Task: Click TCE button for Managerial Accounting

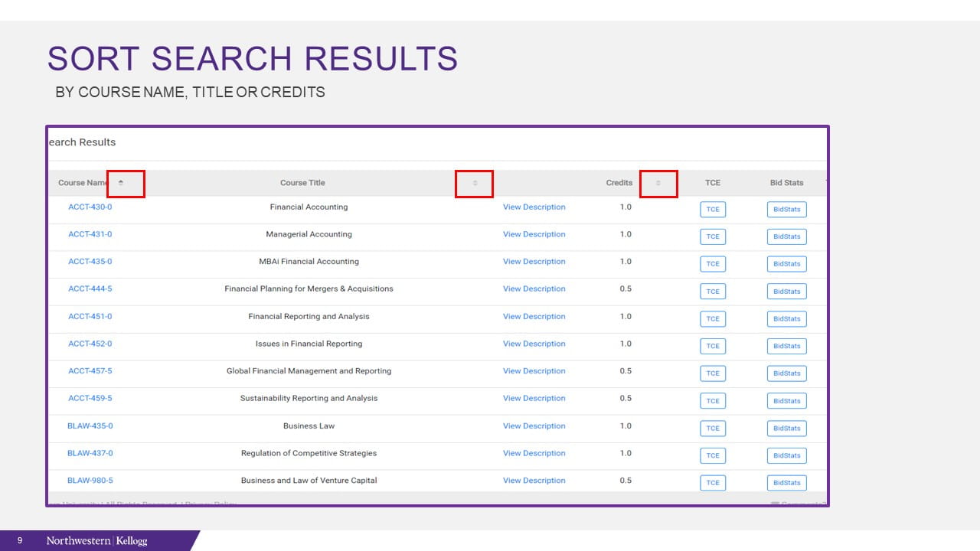Action: click(712, 236)
